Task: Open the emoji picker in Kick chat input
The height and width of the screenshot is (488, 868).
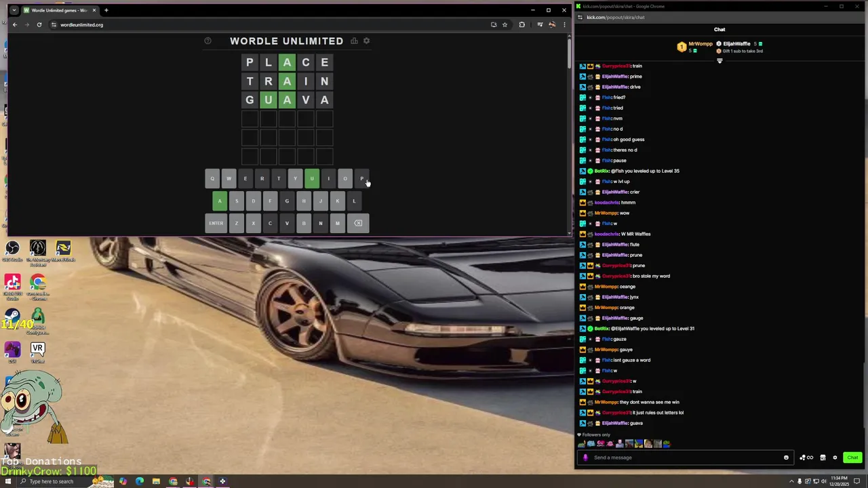Action: [x=786, y=457]
